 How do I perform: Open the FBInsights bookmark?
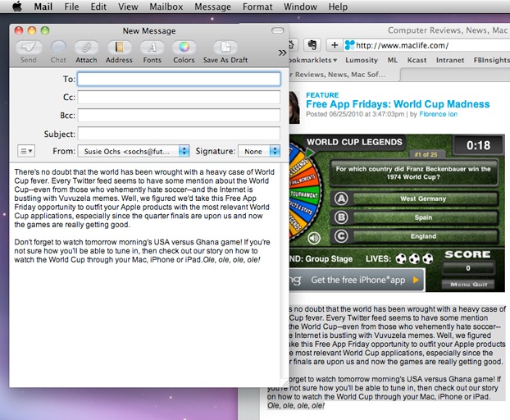[491, 60]
